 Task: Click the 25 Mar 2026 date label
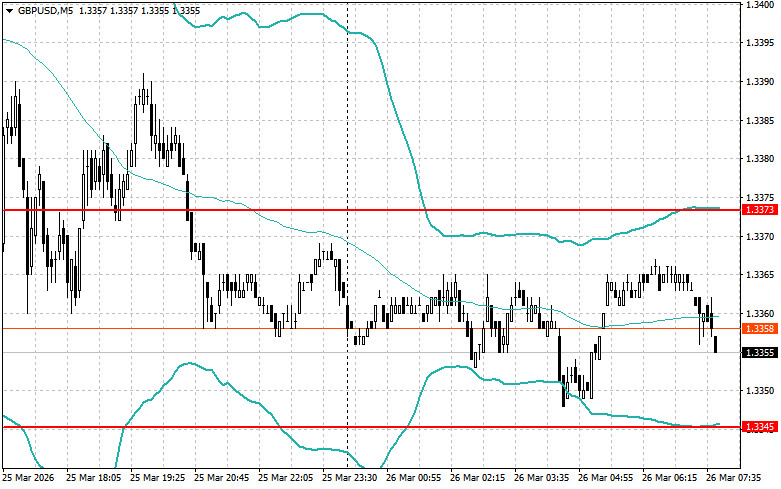(28, 478)
